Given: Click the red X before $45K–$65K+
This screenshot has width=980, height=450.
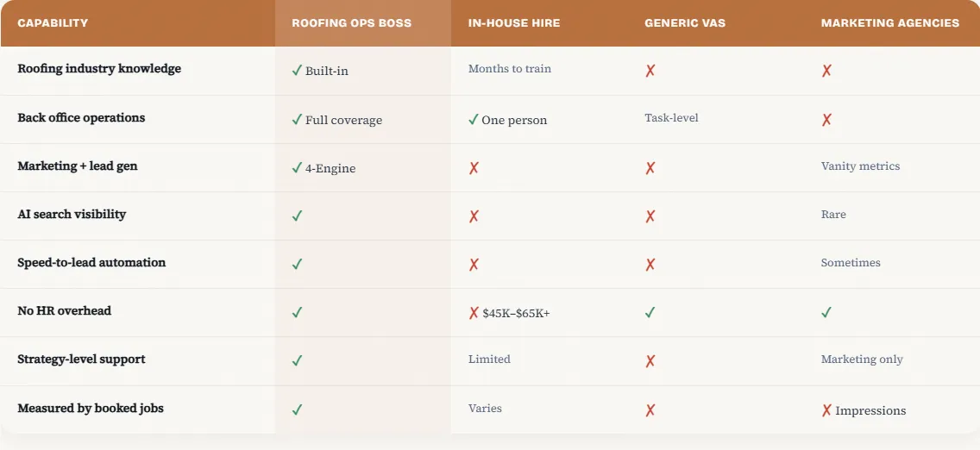Looking at the screenshot, I should point(474,313).
